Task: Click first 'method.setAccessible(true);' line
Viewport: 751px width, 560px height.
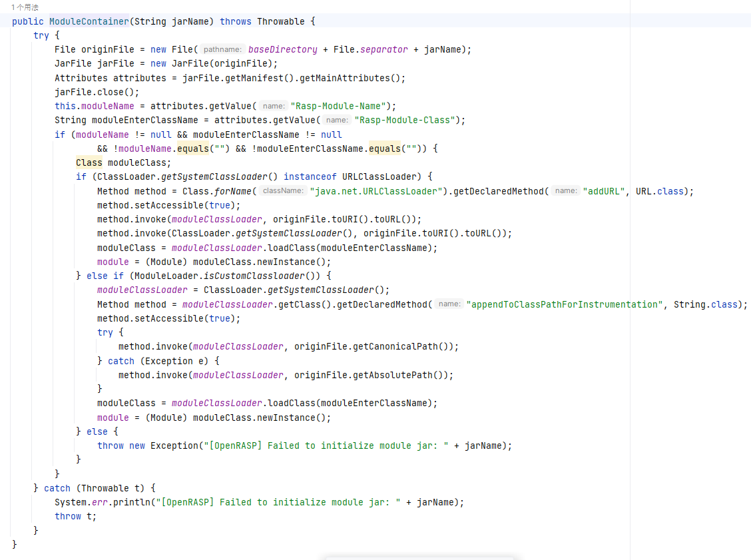Action: coord(168,205)
